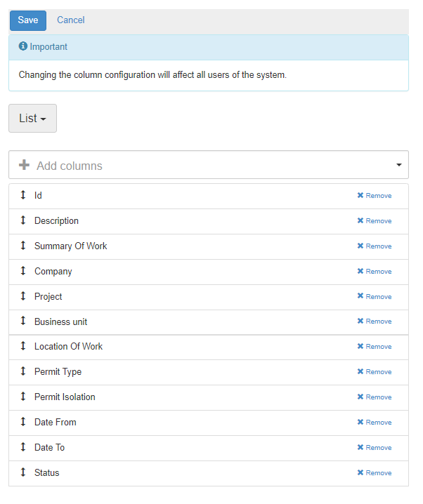Click the sort handle for Company row

click(23, 271)
